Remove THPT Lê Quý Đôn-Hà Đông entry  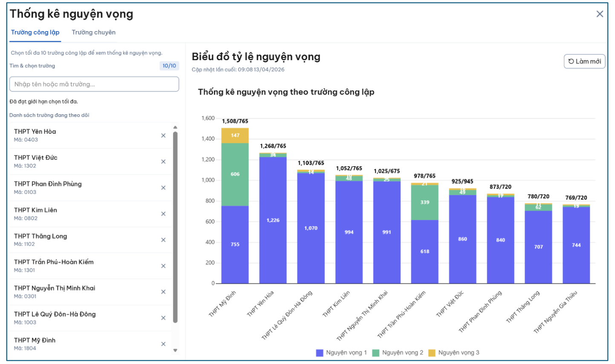[163, 318]
